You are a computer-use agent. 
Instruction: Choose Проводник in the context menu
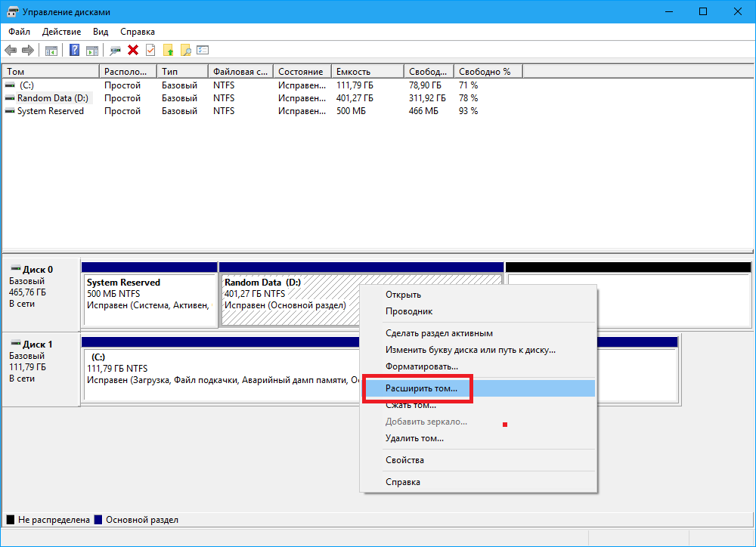(479, 311)
